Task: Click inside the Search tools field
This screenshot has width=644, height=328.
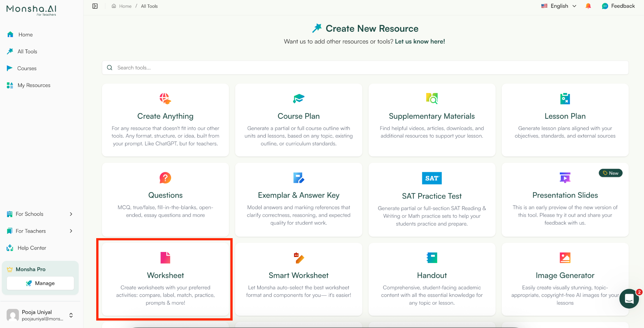Action: [x=220, y=68]
